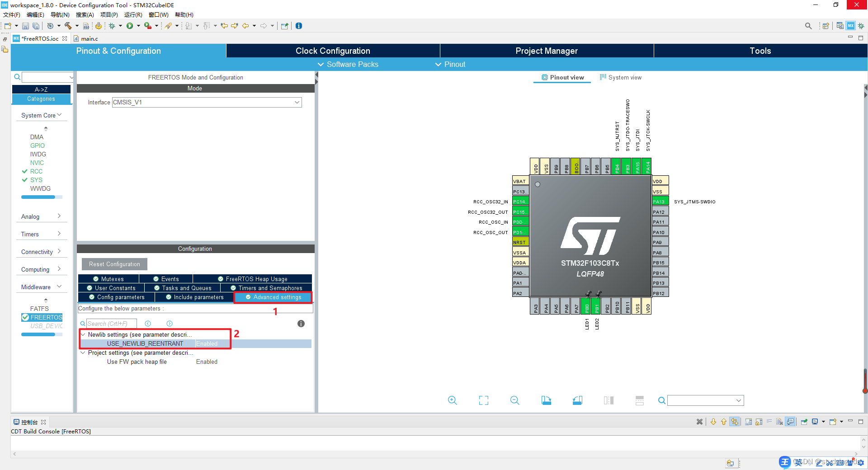
Task: Click the parameter search field in Configuration
Action: click(x=111, y=324)
